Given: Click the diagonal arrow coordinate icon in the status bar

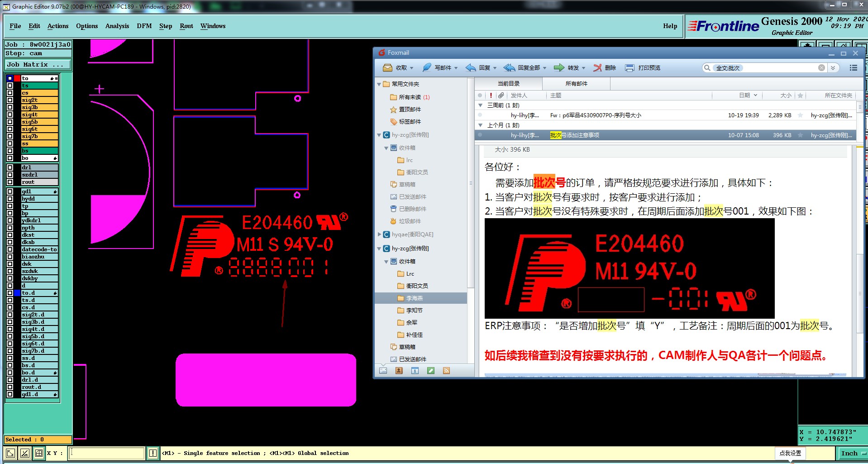Looking at the screenshot, I should point(11,453).
